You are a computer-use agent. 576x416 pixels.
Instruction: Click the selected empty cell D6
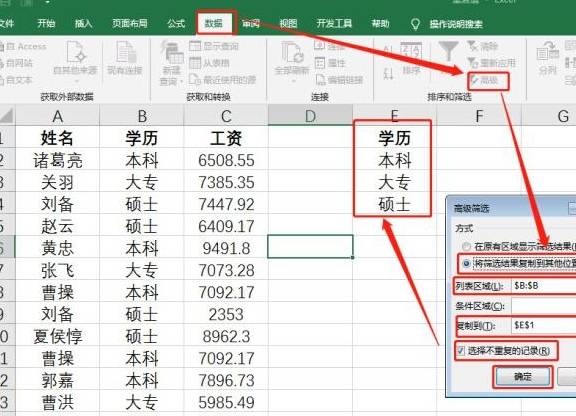[x=310, y=247]
